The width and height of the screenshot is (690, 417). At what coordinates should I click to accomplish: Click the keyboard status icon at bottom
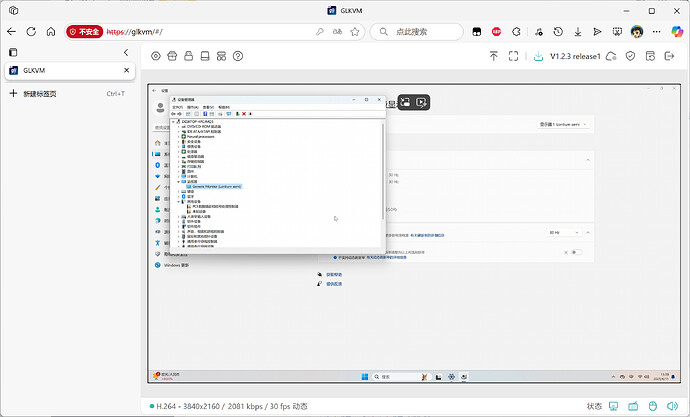pos(633,407)
